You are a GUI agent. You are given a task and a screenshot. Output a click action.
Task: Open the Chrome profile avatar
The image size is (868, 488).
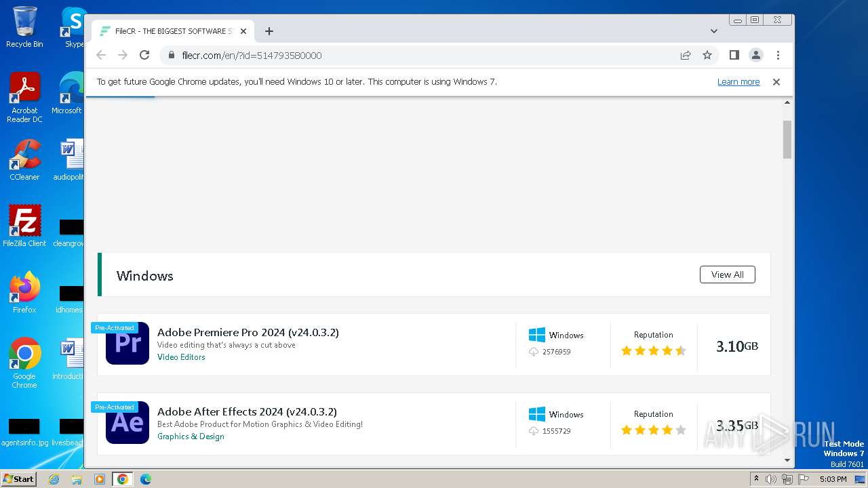click(756, 55)
